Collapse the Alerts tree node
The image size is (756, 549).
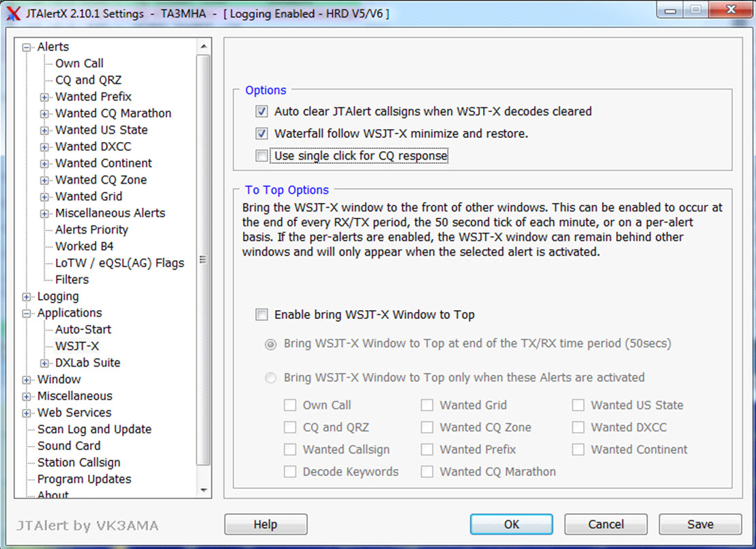click(x=27, y=47)
